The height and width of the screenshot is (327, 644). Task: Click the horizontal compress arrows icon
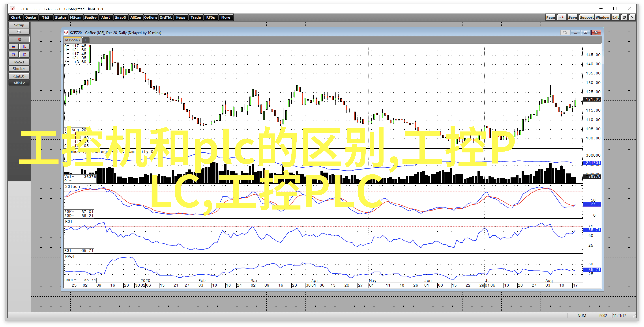point(14,54)
